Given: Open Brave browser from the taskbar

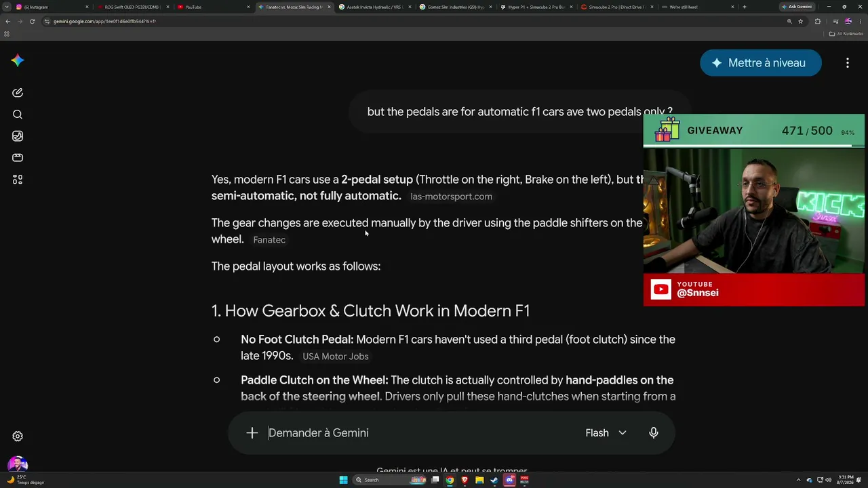Looking at the screenshot, I should coord(465,480).
